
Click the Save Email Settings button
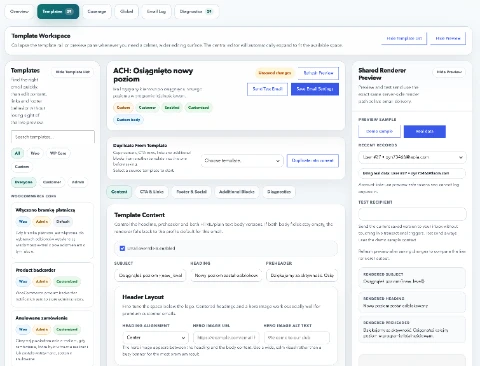click(x=315, y=89)
